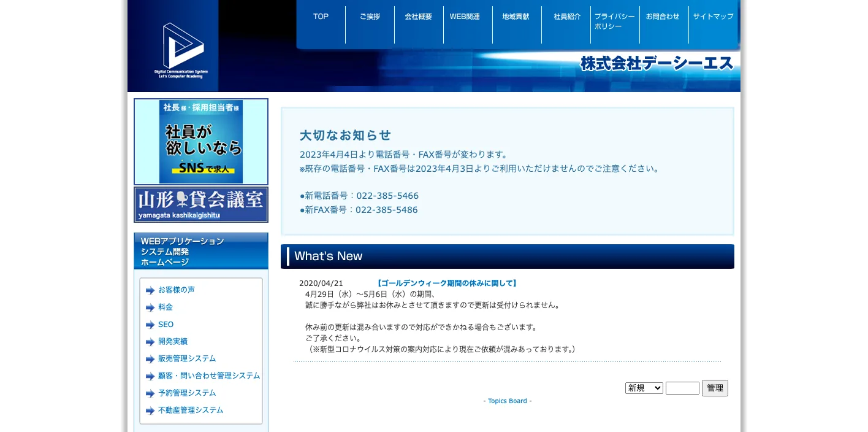Open 顧客・問い合わせ管理システム link
The height and width of the screenshot is (432, 868).
coord(209,376)
